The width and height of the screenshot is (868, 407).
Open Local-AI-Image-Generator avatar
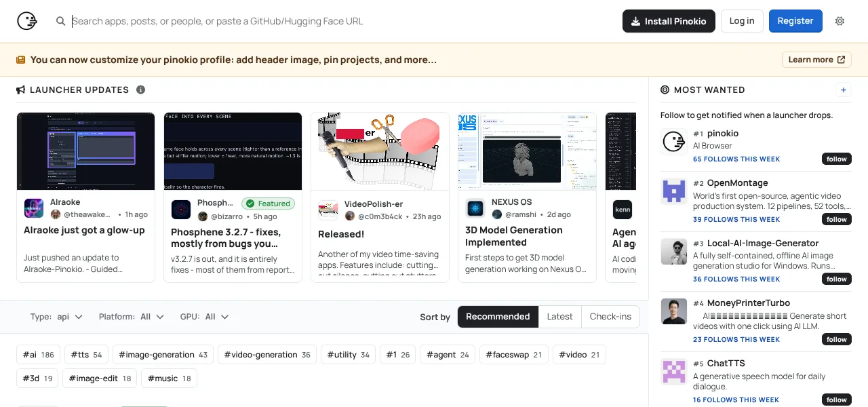(674, 252)
